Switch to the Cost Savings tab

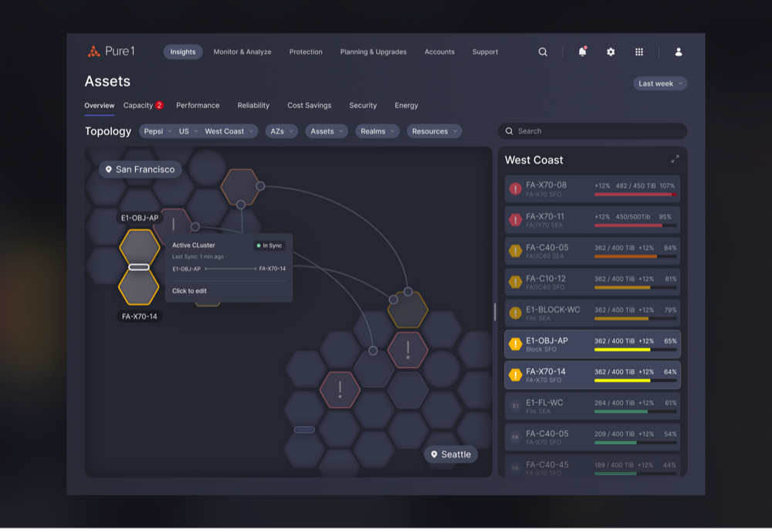point(310,106)
